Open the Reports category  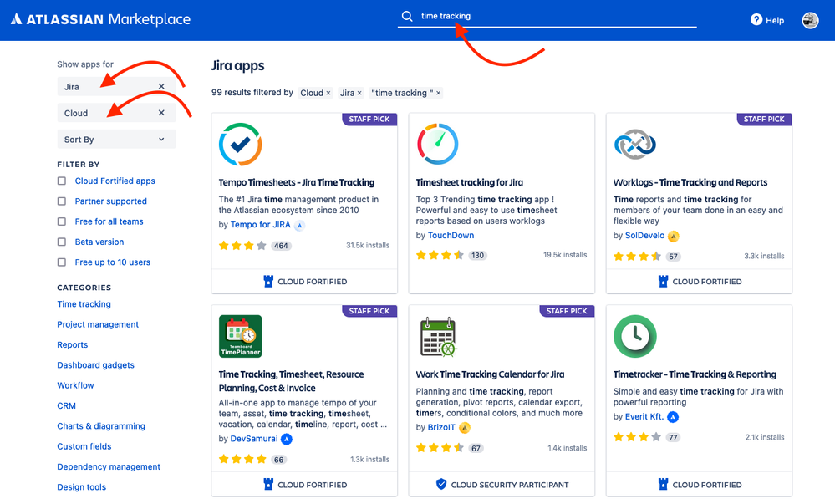point(73,344)
